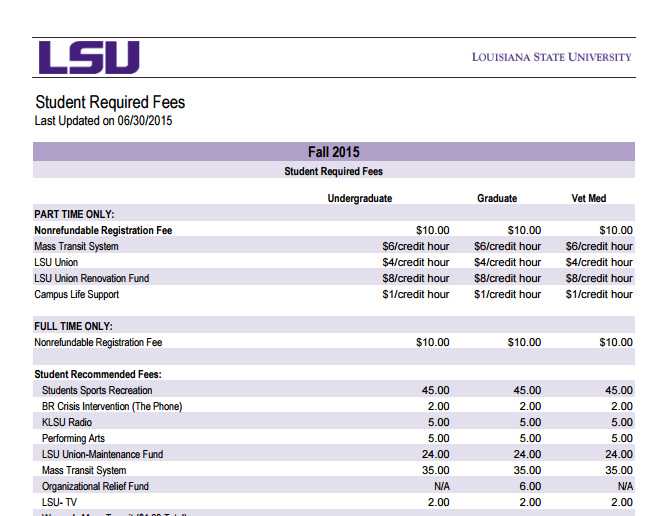Click Undergraduate '45.00' Sports Recreation value
The width and height of the screenshot is (655, 516).
click(x=436, y=390)
